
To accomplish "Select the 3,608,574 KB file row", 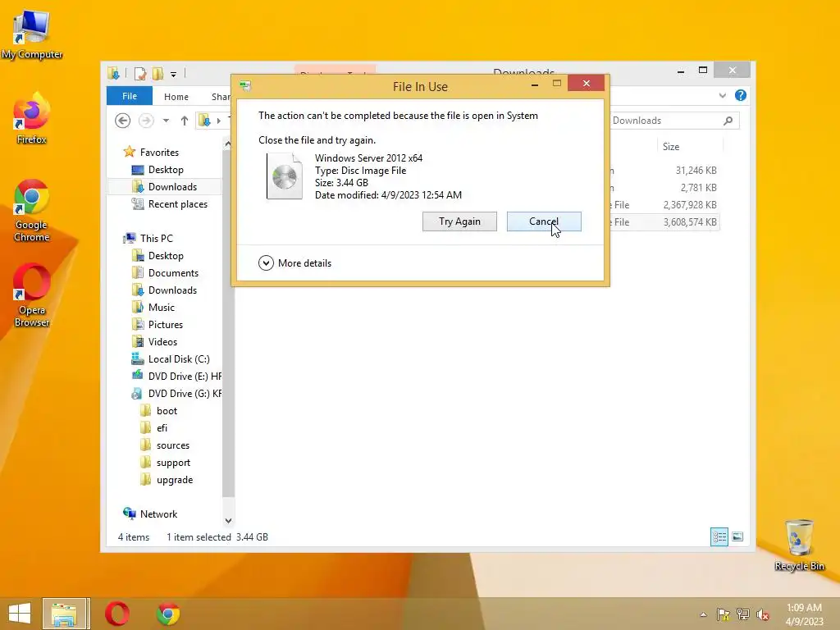I will coord(664,221).
